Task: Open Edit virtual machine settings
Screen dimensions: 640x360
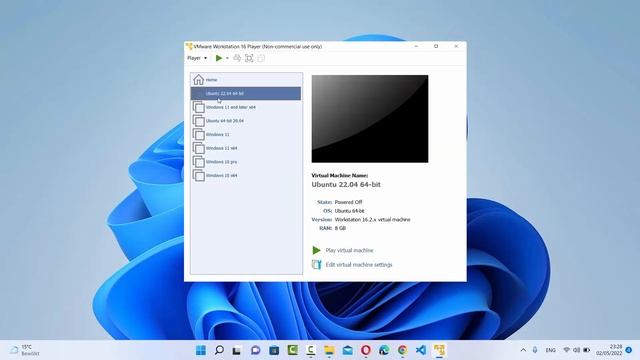Action: click(359, 264)
